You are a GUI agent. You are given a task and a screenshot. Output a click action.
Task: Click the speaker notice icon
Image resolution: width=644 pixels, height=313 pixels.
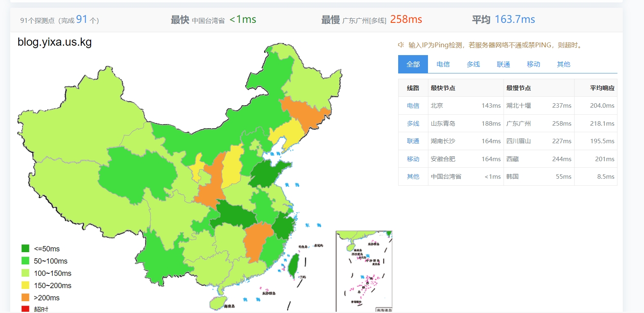401,45
